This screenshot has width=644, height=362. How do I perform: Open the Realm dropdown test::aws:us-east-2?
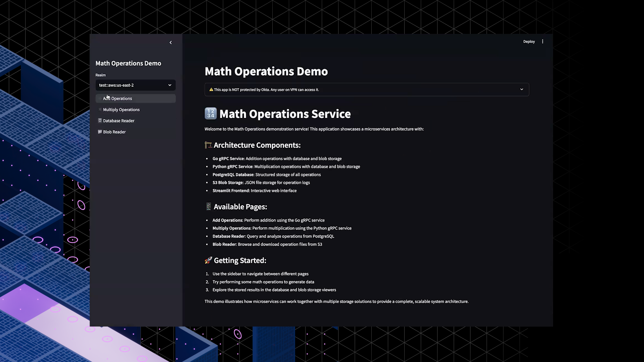pyautogui.click(x=136, y=85)
